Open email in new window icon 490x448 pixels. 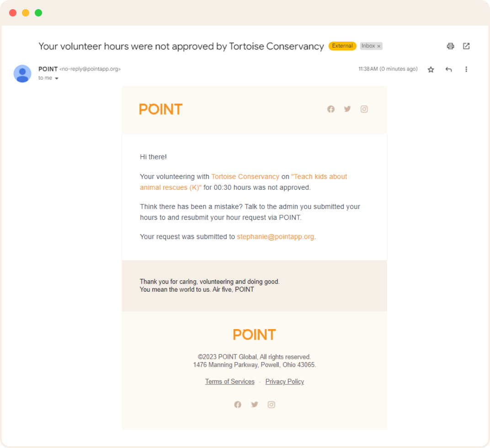point(466,46)
